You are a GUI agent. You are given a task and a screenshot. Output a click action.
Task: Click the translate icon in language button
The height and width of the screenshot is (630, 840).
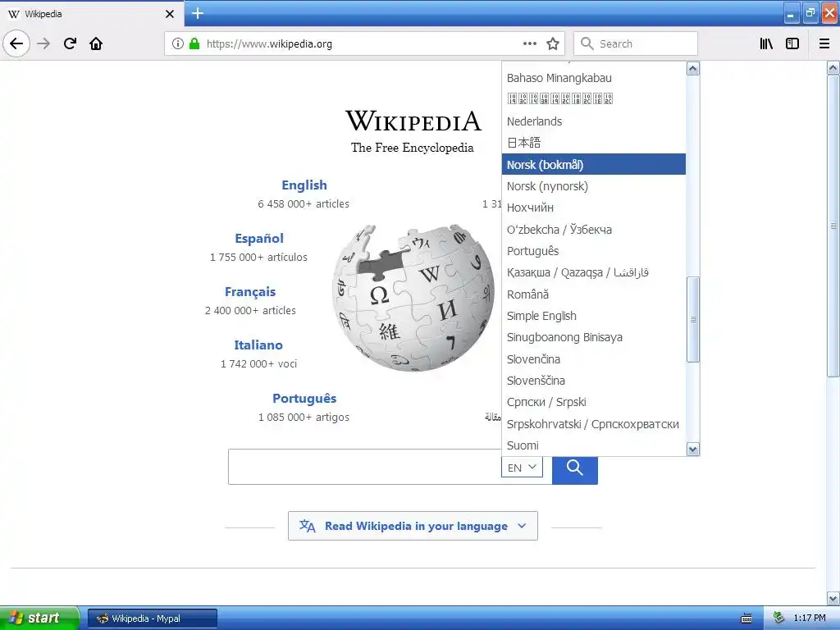coord(308,526)
